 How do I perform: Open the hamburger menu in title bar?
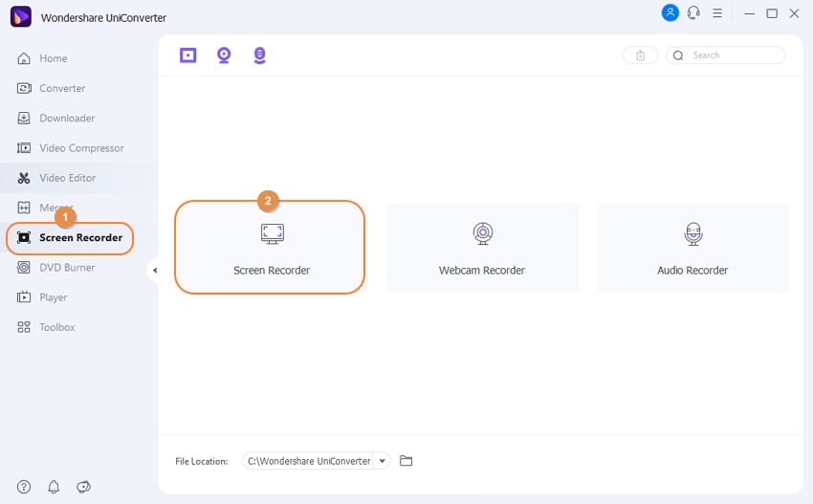point(717,13)
